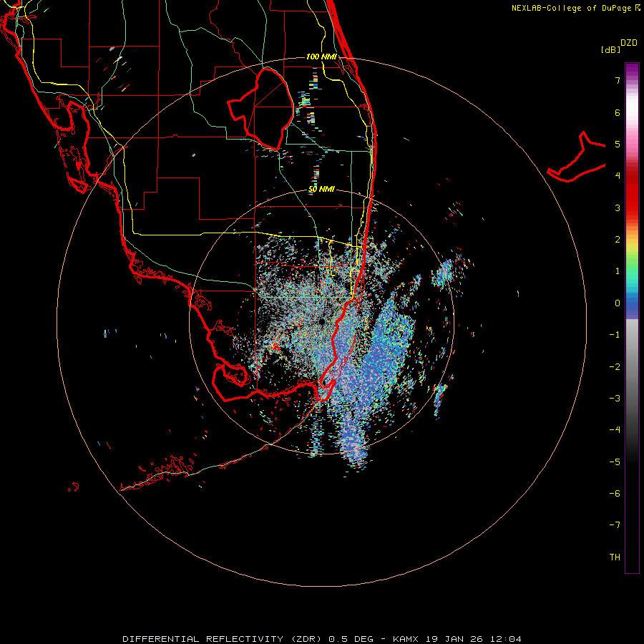Click the 0 tick label on color scale

click(618, 303)
